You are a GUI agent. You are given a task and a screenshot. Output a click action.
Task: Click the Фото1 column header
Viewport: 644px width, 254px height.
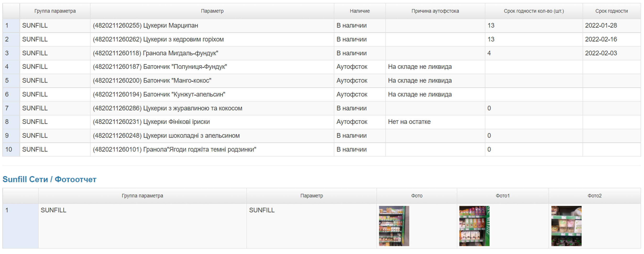(x=502, y=196)
